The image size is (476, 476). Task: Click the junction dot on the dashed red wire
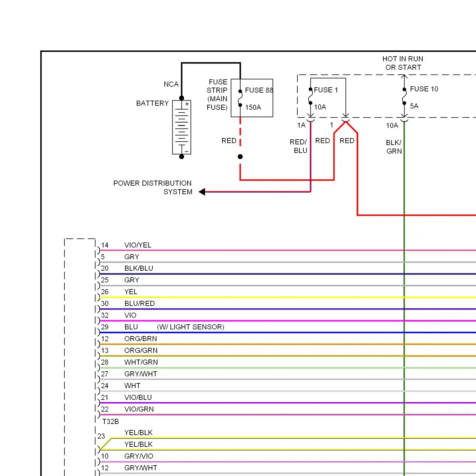(240, 157)
